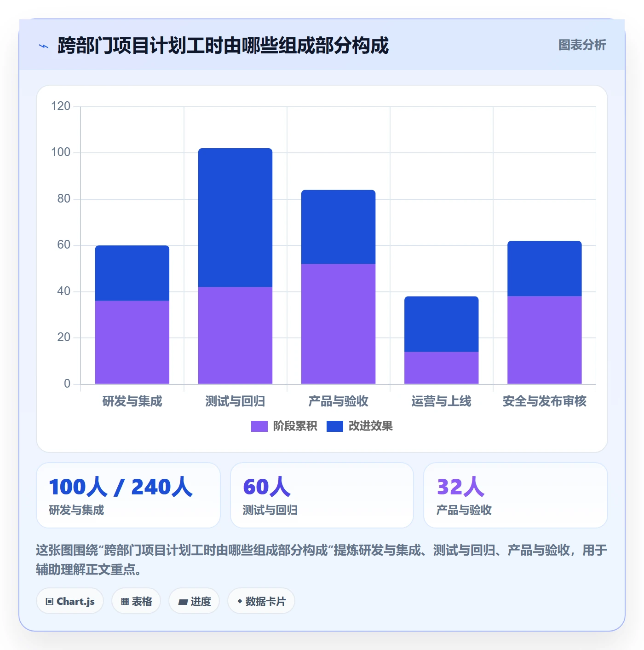The height and width of the screenshot is (650, 644).
Task: Click x-axis label 产品与验收
Action: pyautogui.click(x=338, y=401)
